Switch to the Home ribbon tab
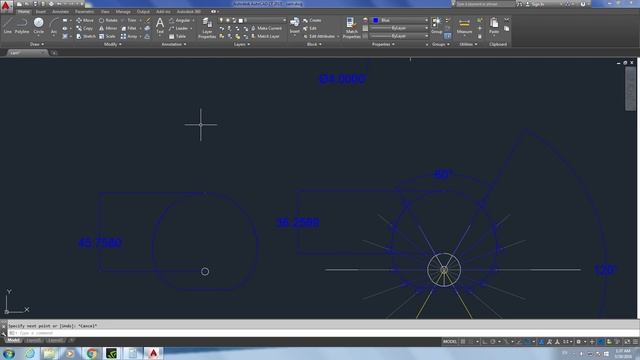The width and height of the screenshot is (640, 360). 24,12
